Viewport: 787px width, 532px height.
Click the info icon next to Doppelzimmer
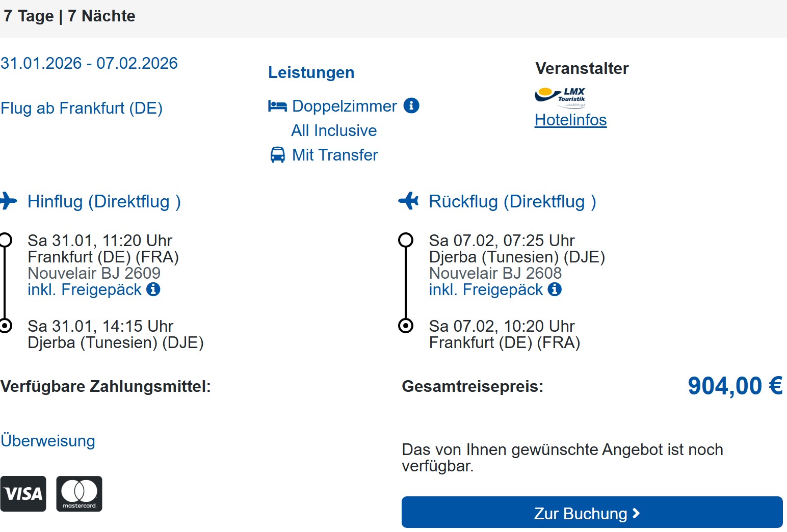click(411, 105)
